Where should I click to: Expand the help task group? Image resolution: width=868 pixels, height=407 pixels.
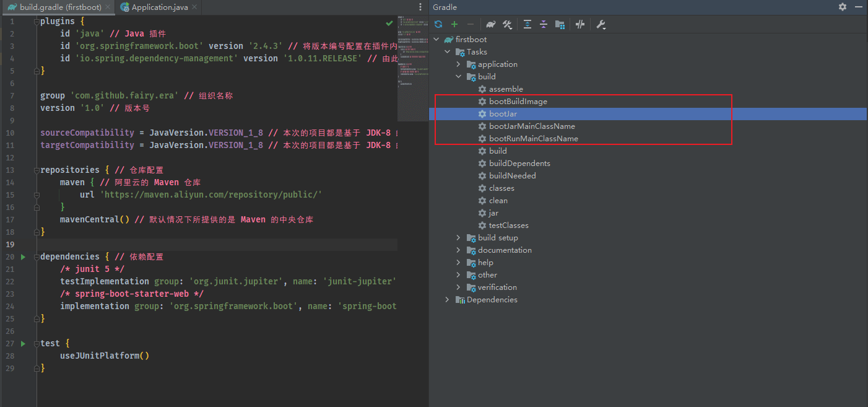point(459,263)
